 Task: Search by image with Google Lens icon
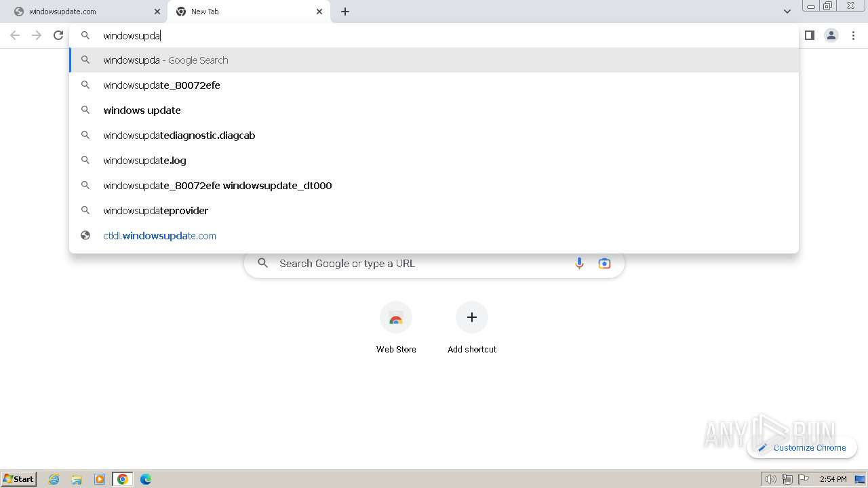[604, 264]
